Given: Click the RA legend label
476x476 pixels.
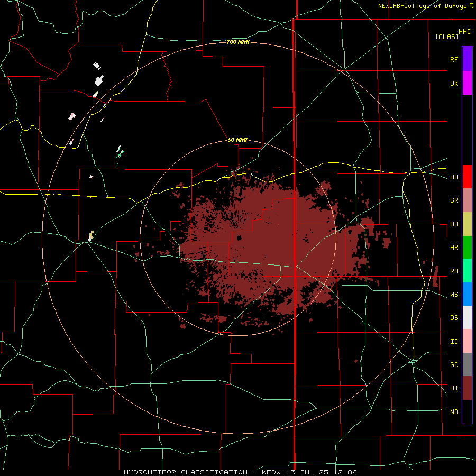Looking at the screenshot, I should coord(454,271).
